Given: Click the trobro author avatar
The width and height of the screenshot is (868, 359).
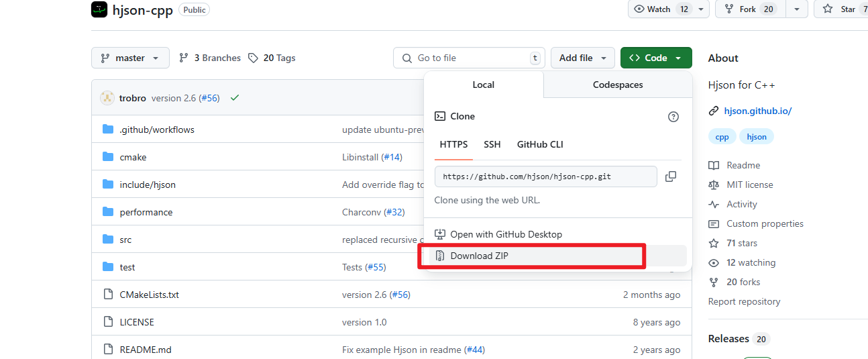Looking at the screenshot, I should (107, 98).
